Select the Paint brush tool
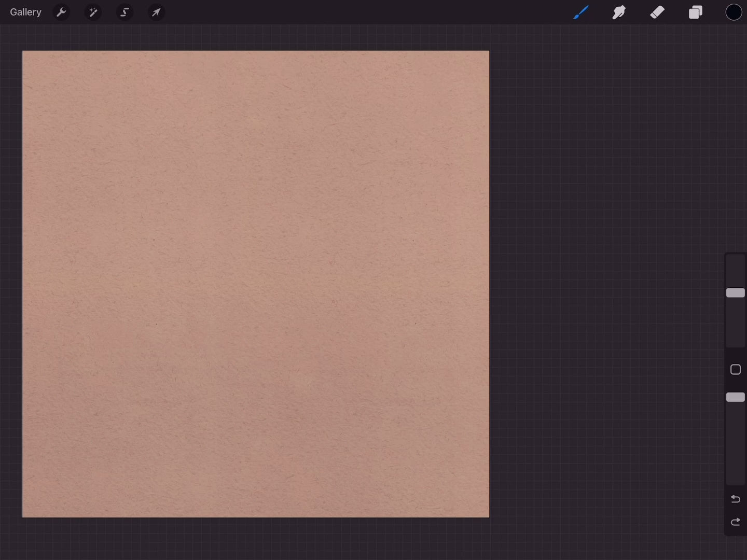The height and width of the screenshot is (560, 747). [x=580, y=12]
